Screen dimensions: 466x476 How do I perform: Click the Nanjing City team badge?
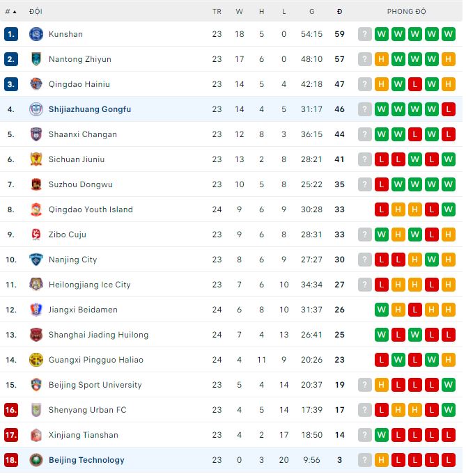36,260
